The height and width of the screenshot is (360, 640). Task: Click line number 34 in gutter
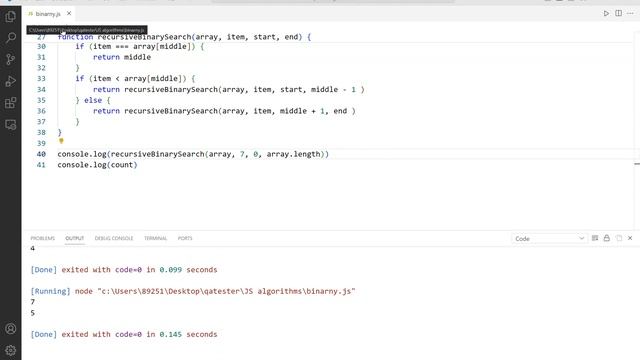[41, 89]
